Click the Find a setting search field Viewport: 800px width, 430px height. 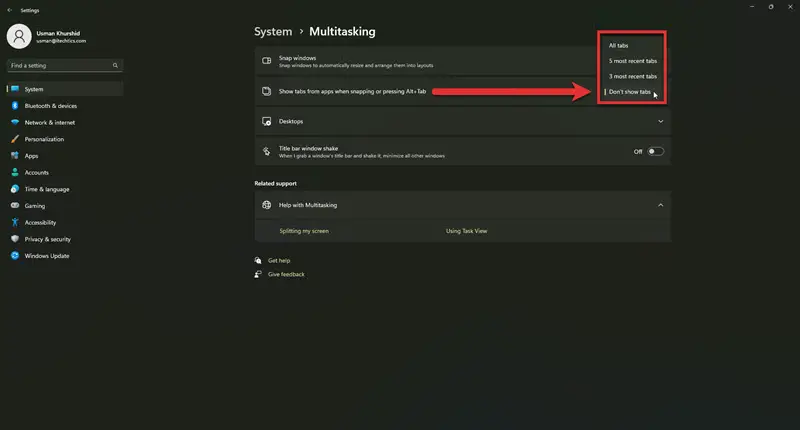(x=65, y=65)
